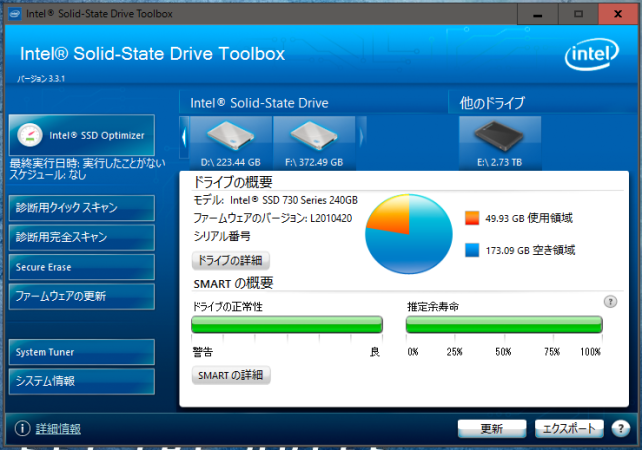This screenshot has width=642, height=450.
Task: Open help with bottom-right question mark icon
Action: pyautogui.click(x=621, y=429)
